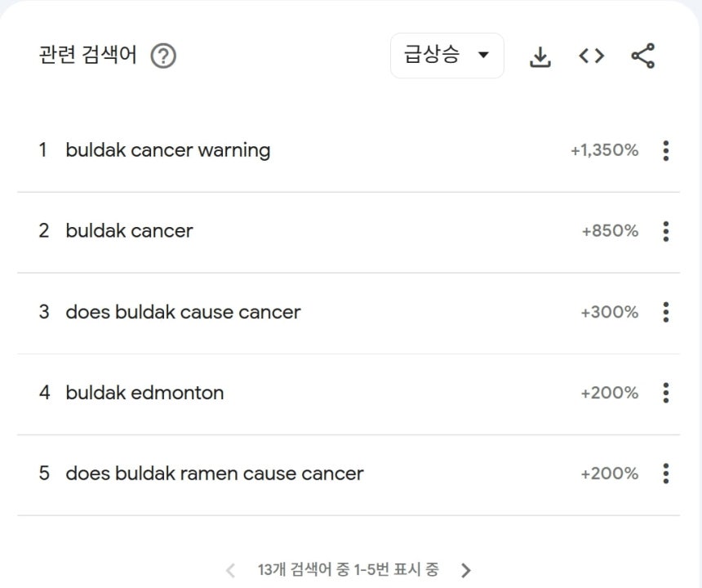702x588 pixels.
Task: Select does buldak cause cancer query
Action: tap(183, 312)
